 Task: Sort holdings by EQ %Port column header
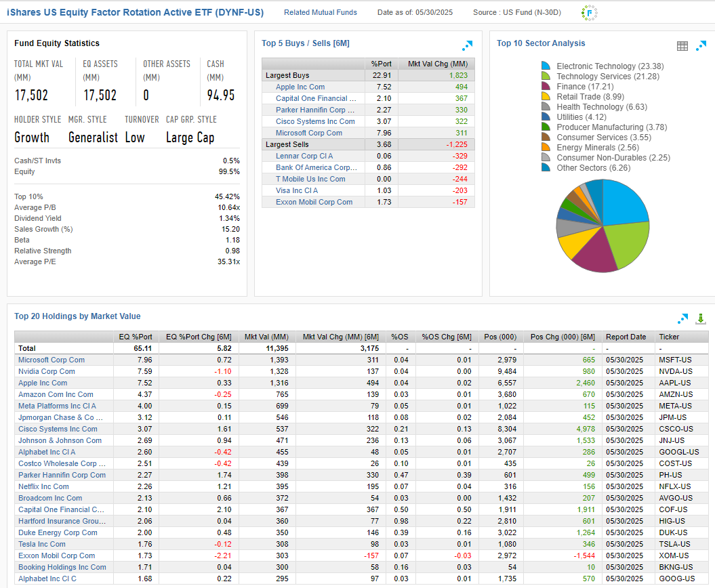click(x=136, y=337)
